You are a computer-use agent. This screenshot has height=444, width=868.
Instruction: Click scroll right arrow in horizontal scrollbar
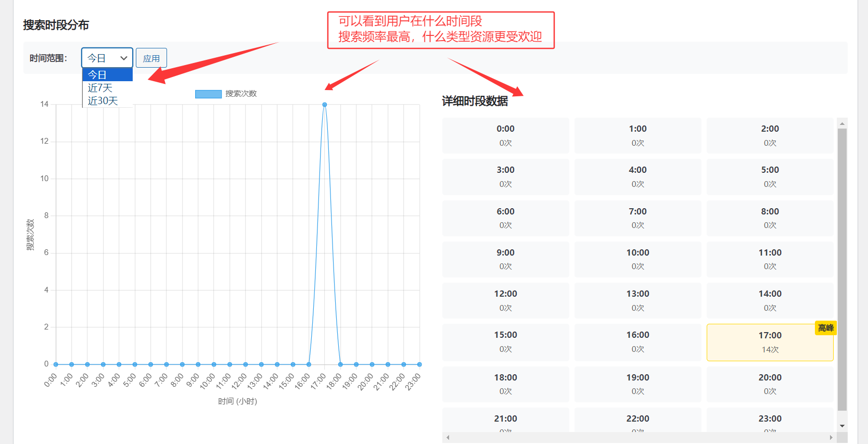click(831, 438)
